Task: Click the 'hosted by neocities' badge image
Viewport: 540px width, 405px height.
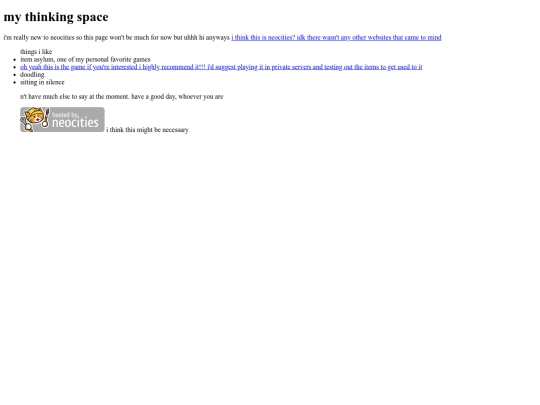Action: coord(62,120)
